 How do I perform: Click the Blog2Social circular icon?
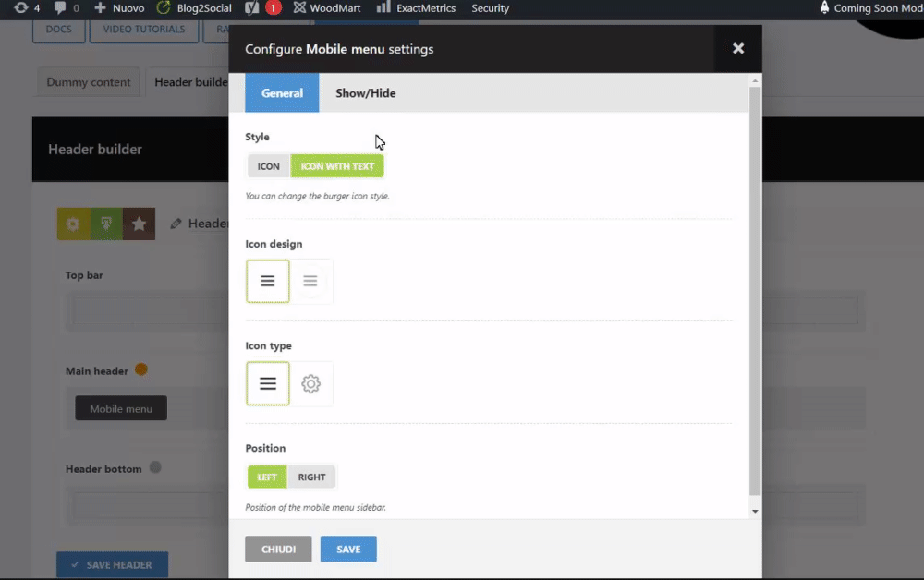pos(164,7)
